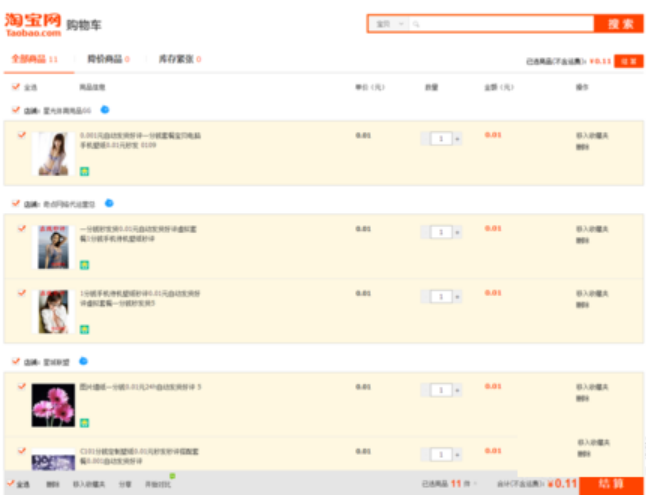Click green badge under the 0.001元 wallpaper item
Image resolution: width=646 pixels, height=496 pixels.
(x=84, y=171)
